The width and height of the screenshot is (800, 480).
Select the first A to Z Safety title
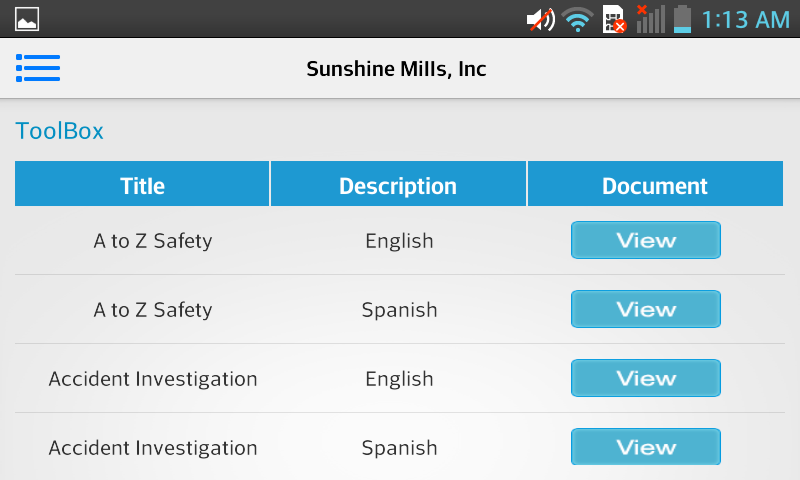(153, 241)
